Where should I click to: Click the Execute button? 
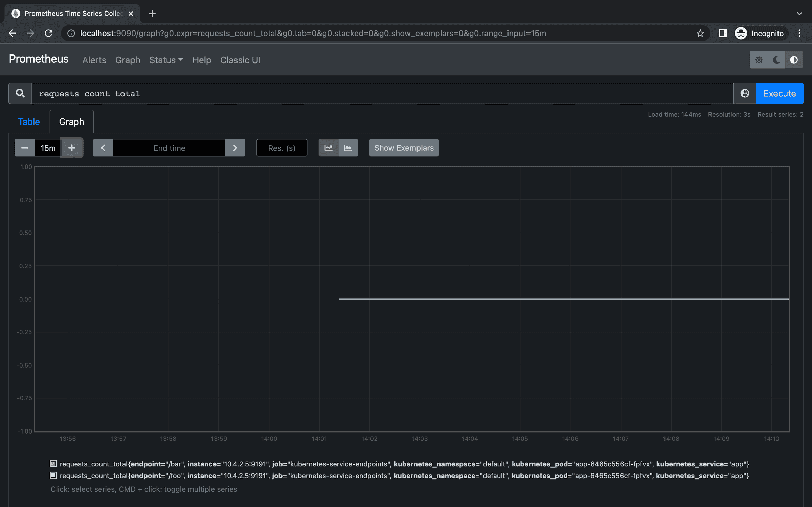(x=780, y=93)
